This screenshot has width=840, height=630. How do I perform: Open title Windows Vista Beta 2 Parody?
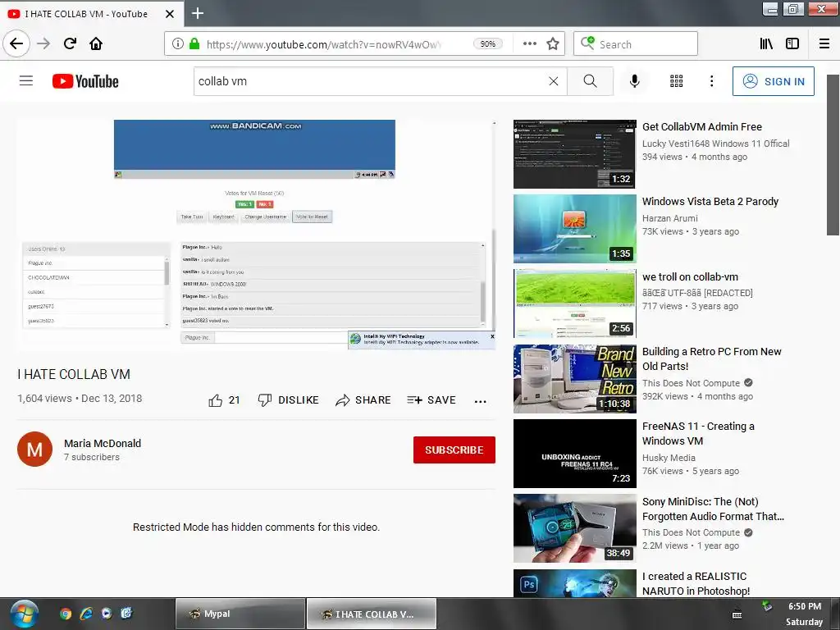[x=710, y=202]
